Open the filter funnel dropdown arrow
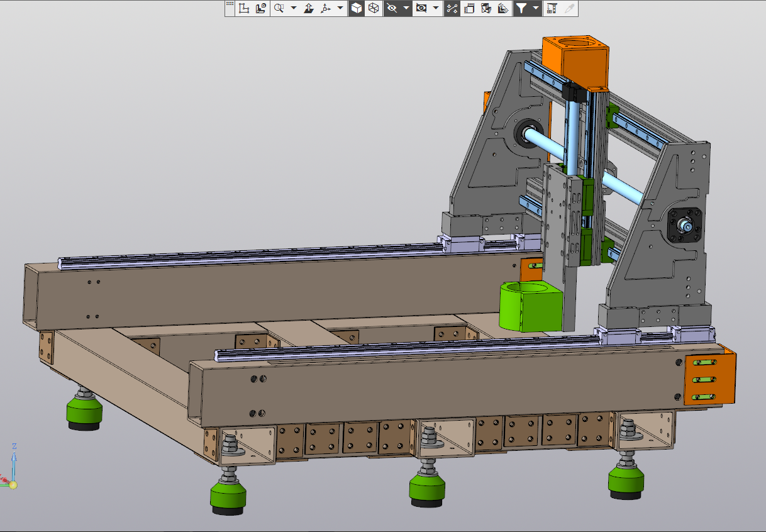766x532 pixels. click(x=536, y=8)
